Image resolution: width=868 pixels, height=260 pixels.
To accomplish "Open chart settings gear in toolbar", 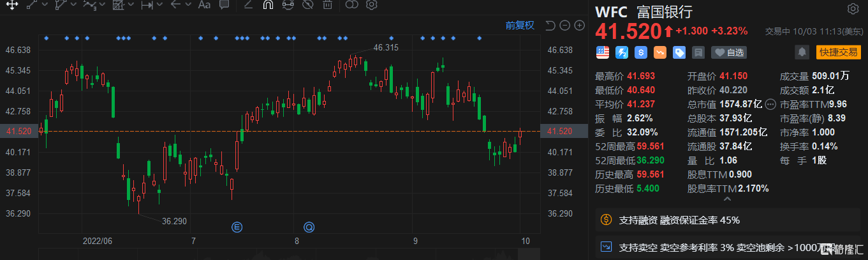I will click(371, 5).
